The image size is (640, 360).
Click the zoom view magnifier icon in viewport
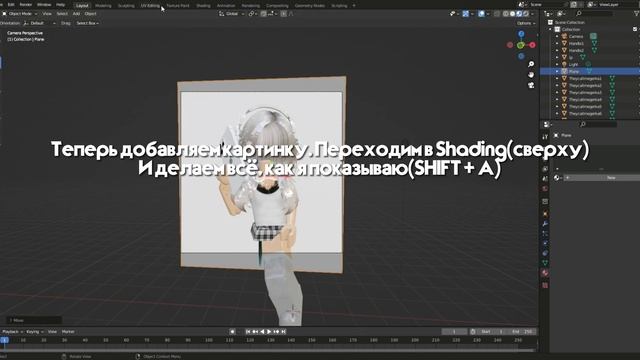(531, 64)
